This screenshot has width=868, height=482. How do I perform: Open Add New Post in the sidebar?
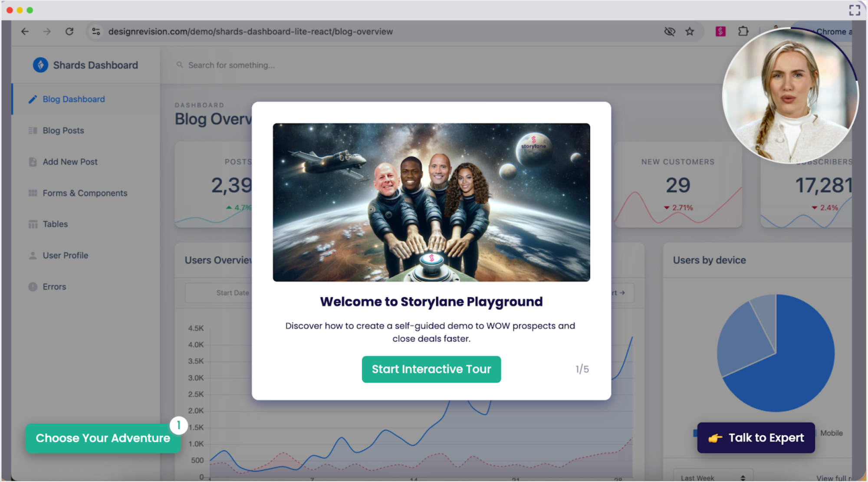tap(86, 162)
